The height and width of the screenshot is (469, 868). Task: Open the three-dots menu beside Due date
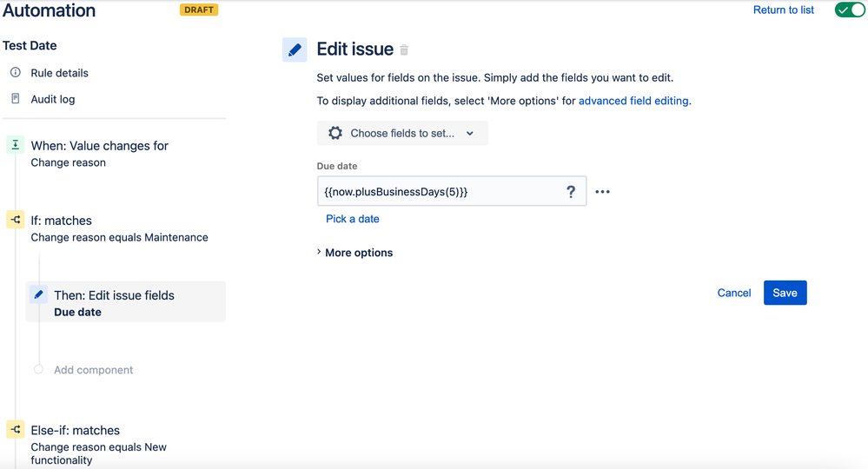point(602,192)
